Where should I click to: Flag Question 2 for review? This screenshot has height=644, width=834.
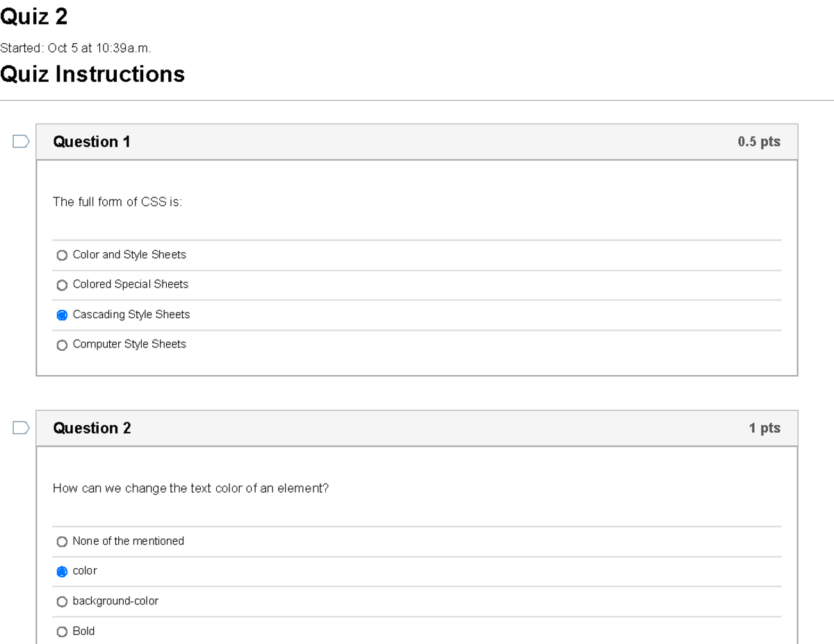tap(19, 428)
